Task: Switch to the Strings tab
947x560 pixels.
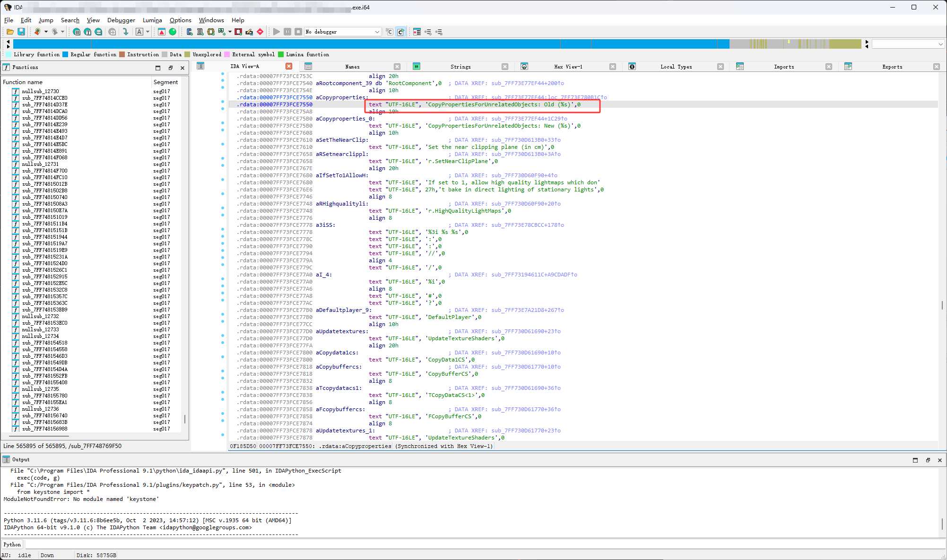Action: (x=460, y=67)
